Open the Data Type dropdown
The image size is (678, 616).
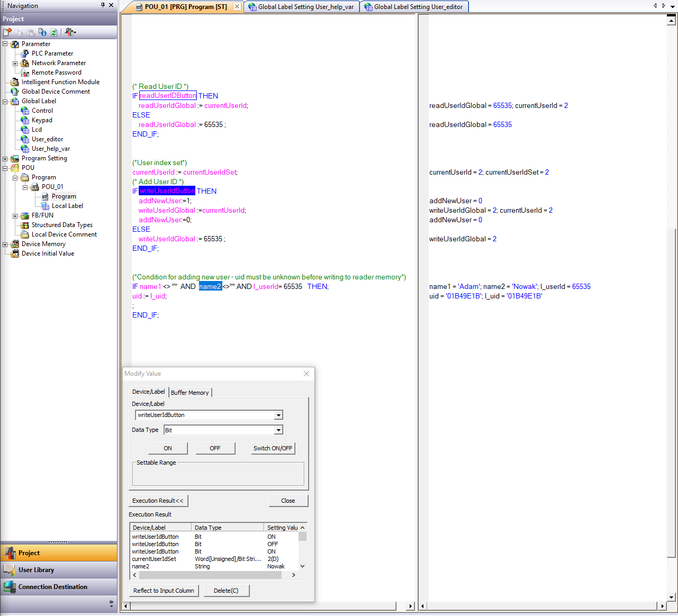click(278, 430)
